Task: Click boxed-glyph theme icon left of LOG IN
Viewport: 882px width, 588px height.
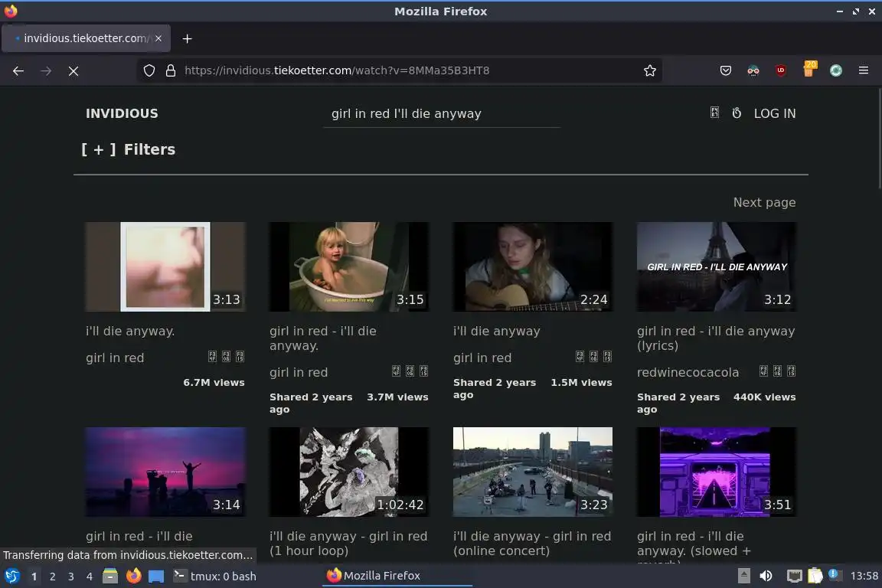Action: 714,113
